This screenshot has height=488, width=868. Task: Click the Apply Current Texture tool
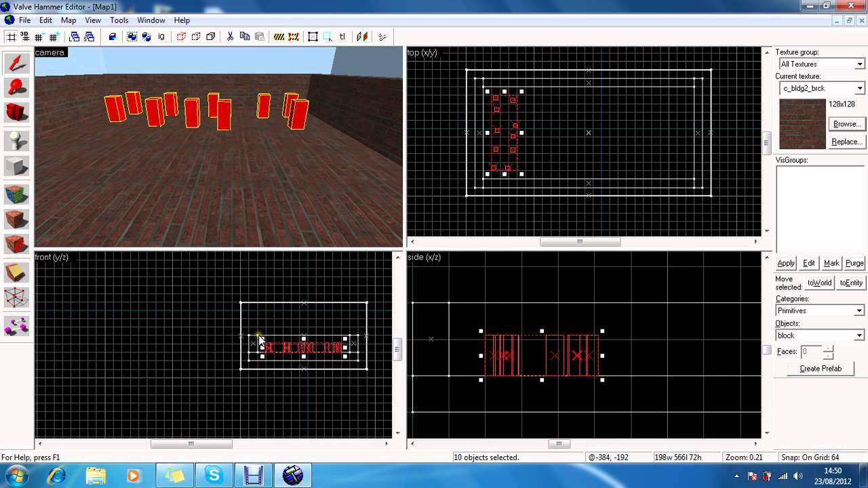click(x=16, y=219)
